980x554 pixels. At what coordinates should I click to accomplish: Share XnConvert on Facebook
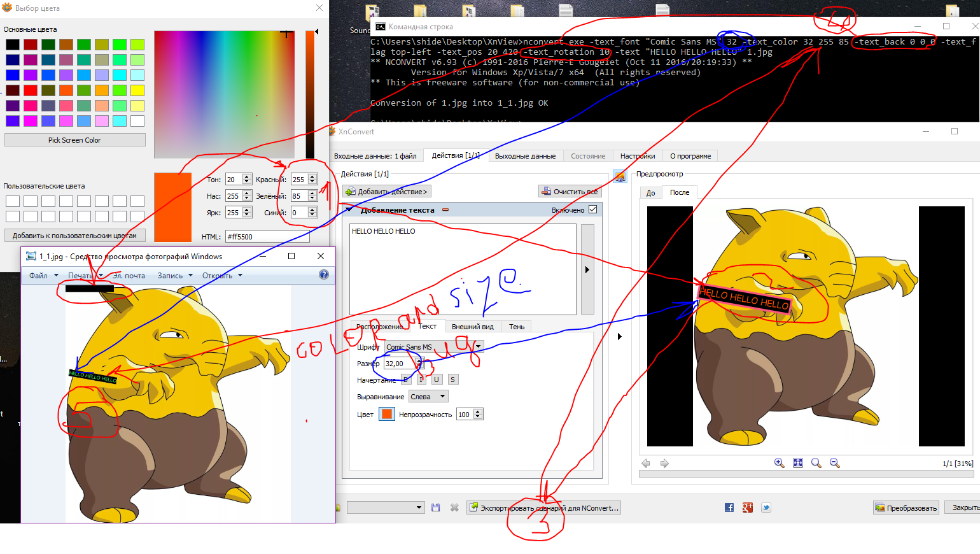pos(729,508)
